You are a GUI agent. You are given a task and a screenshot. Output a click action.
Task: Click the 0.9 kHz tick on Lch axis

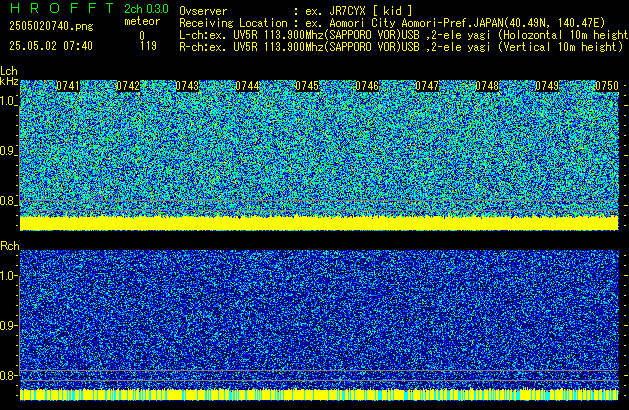tap(8, 151)
